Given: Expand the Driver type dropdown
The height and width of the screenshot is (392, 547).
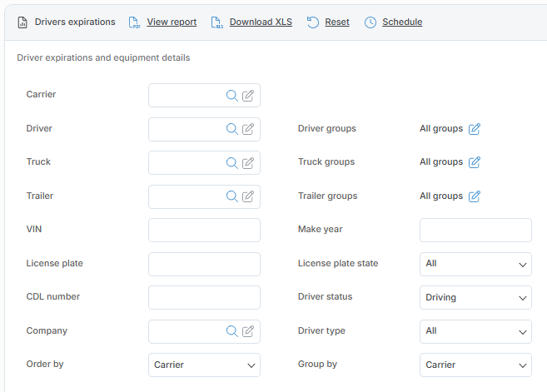Looking at the screenshot, I should click(x=475, y=331).
